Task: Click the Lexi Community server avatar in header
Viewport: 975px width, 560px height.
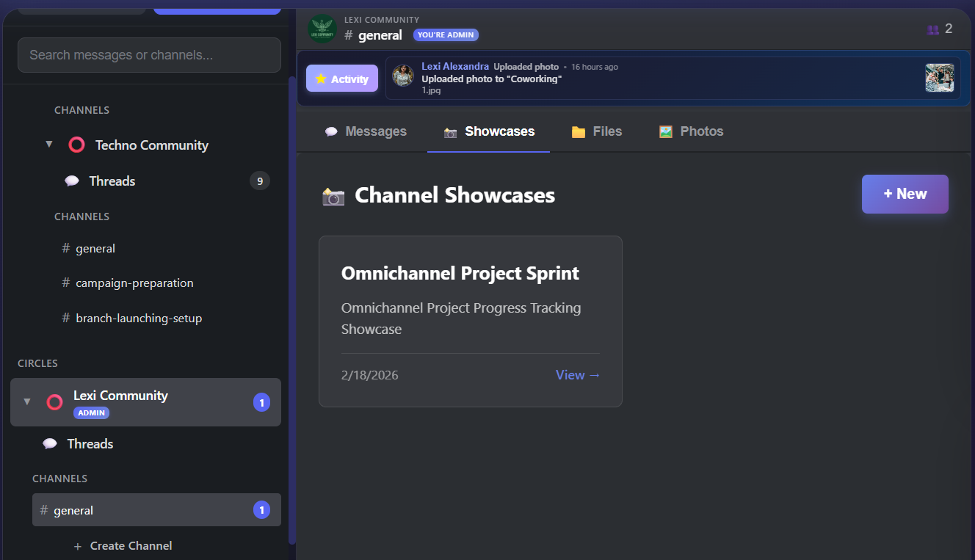Action: click(x=322, y=28)
